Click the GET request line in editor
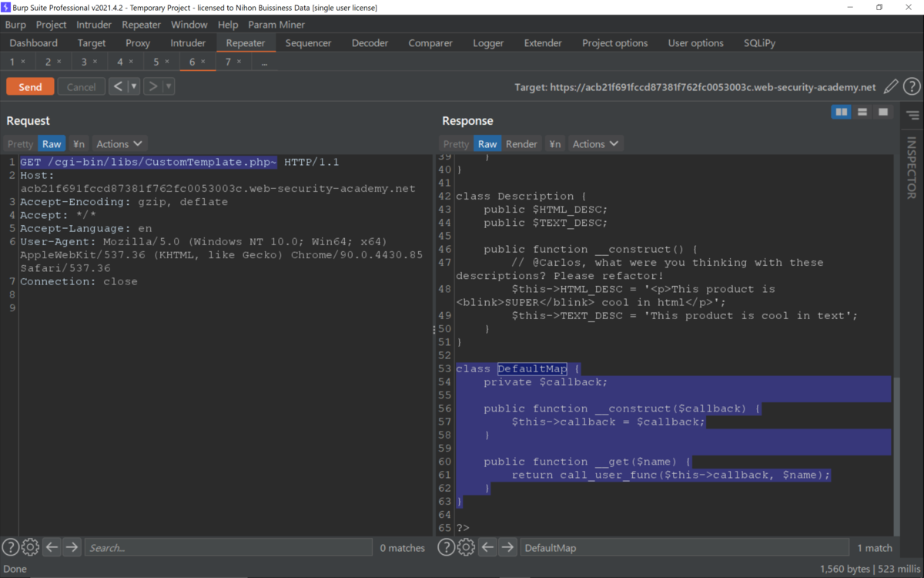Screen dimensions: 924x578 pos(179,163)
